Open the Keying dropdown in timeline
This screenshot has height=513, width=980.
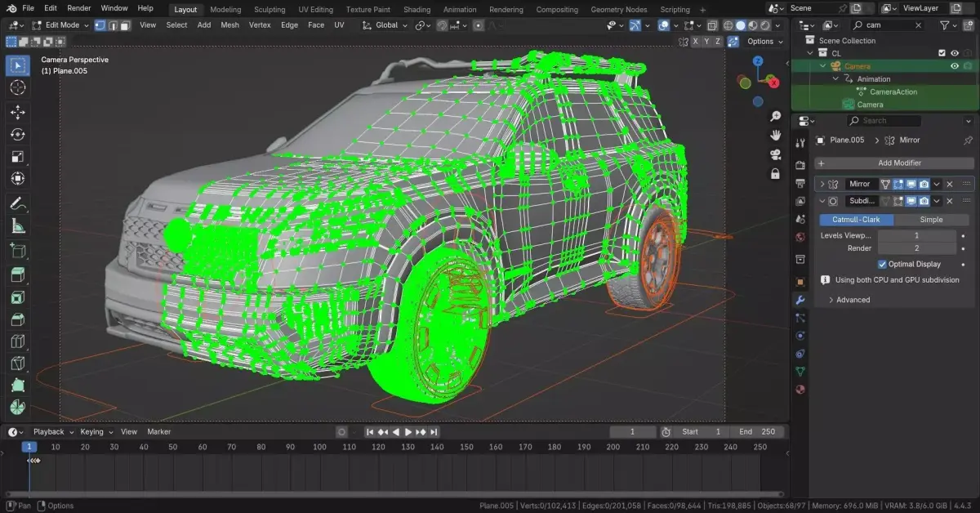pos(96,431)
